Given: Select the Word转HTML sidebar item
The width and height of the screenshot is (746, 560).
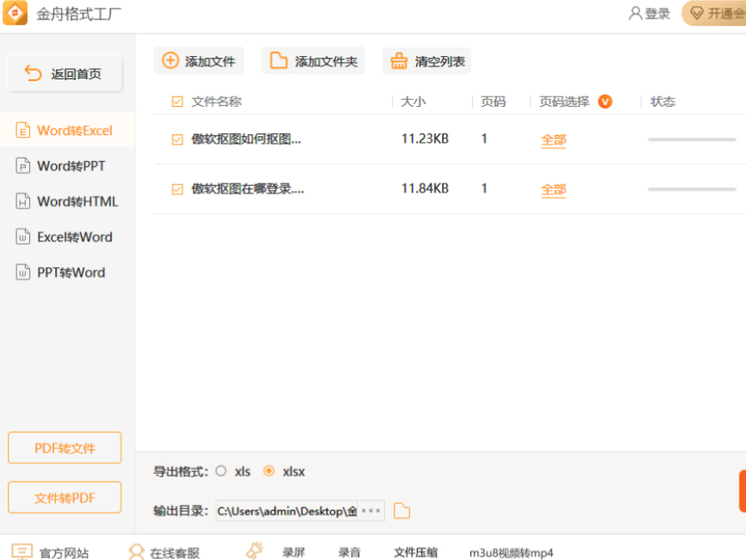Looking at the screenshot, I should [x=67, y=202].
